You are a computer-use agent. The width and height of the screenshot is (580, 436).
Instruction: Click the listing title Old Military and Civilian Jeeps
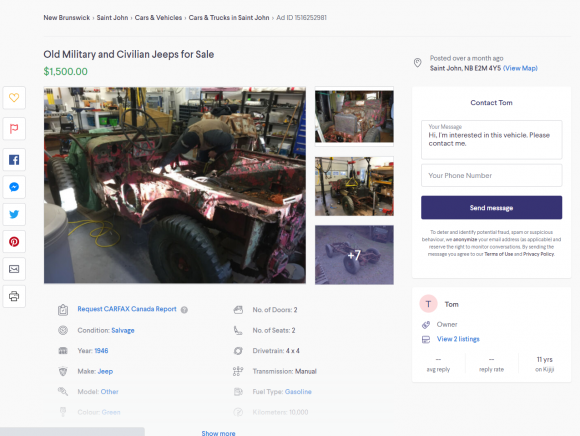click(x=129, y=54)
